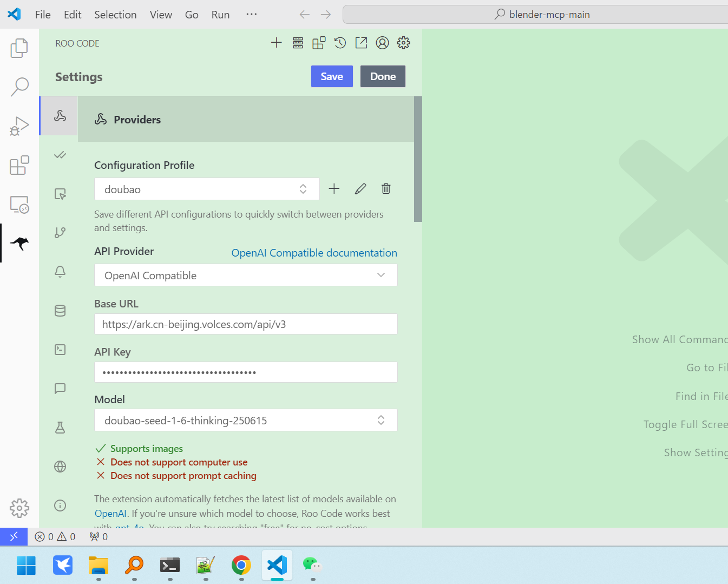The height and width of the screenshot is (584, 728).
Task: Click the ports forwarded status item
Action: [99, 536]
